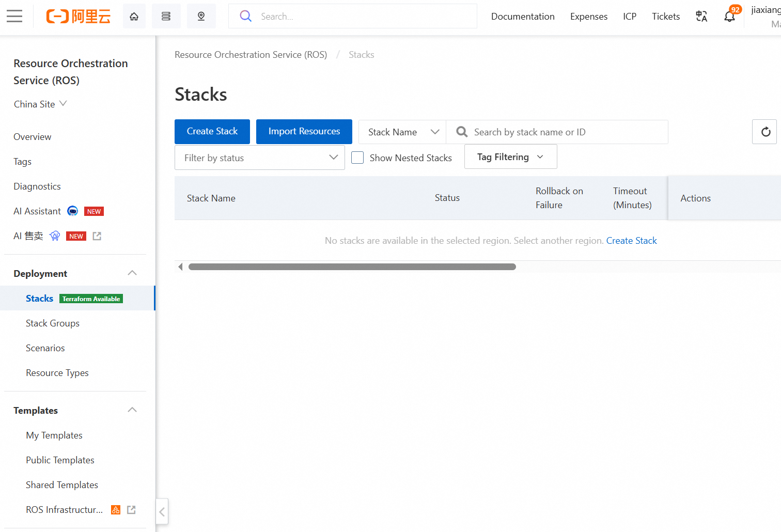
Task: Collapse the Templates section
Action: tap(132, 410)
